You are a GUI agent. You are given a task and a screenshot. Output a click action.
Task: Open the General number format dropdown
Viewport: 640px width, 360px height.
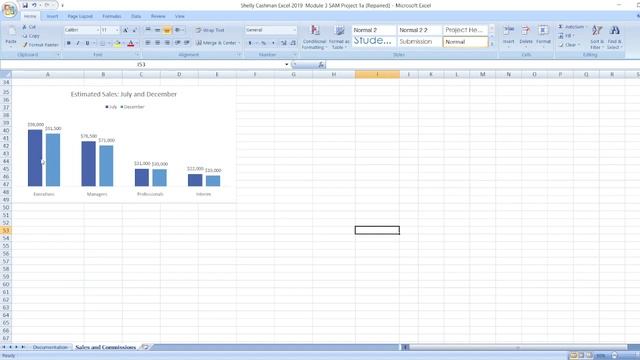(x=294, y=30)
